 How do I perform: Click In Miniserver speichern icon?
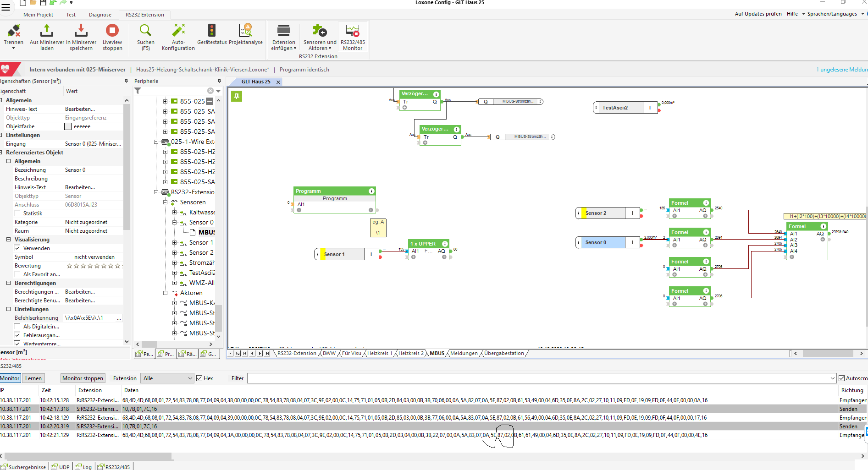[x=81, y=31]
